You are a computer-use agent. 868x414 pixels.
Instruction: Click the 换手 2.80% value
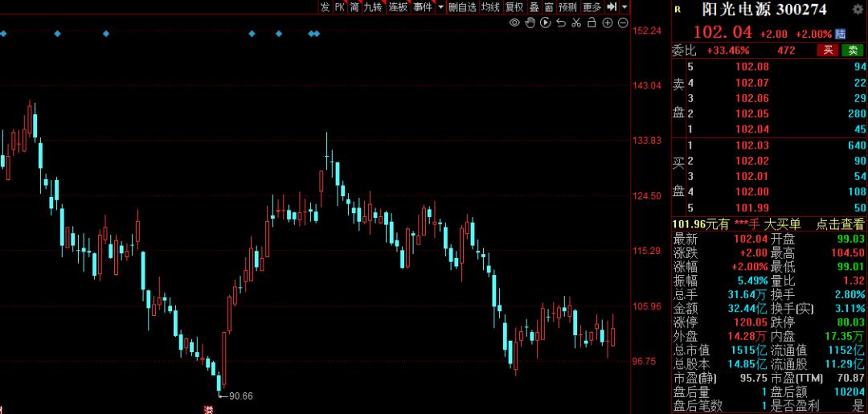(x=850, y=294)
